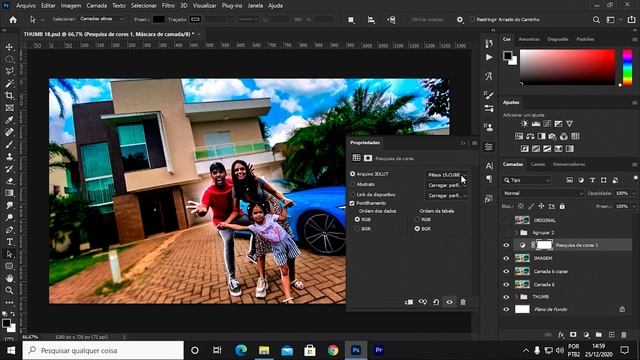Show the ORIGINAL layer visibility box
This screenshot has height=360, width=640.
click(x=506, y=220)
